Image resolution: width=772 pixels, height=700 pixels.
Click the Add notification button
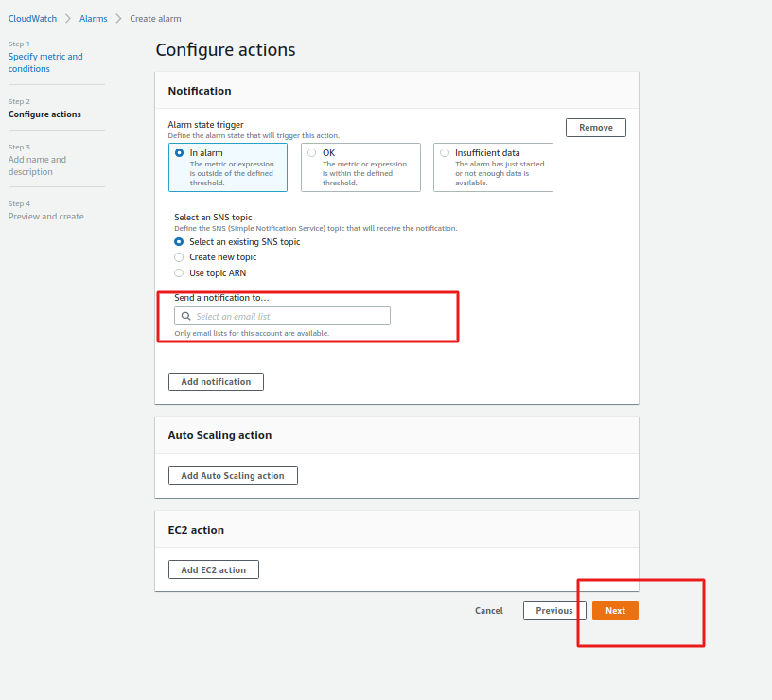[216, 381]
